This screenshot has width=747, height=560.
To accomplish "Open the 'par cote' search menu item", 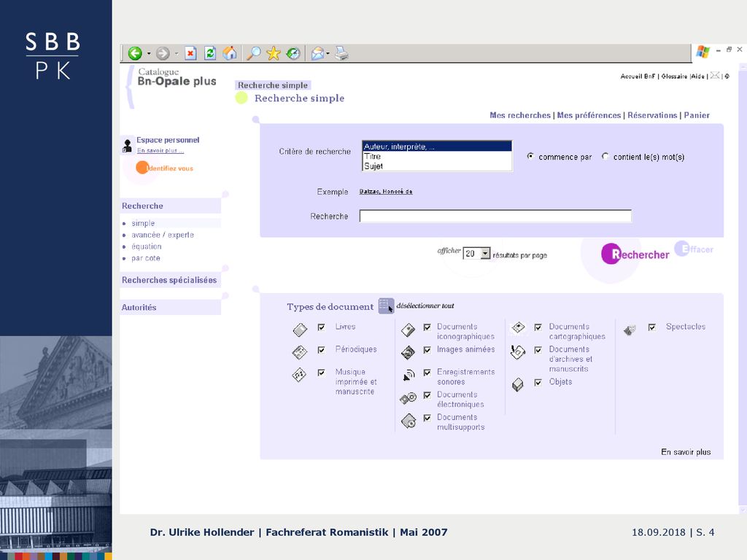I will click(x=146, y=258).
